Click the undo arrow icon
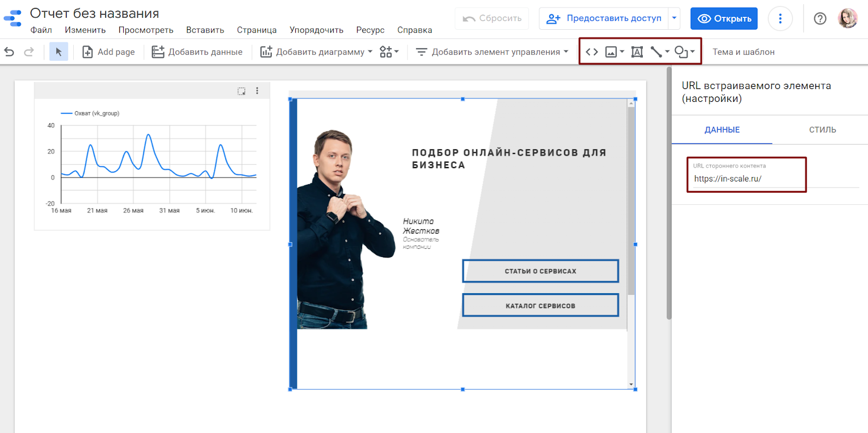Viewport: 868px width, 433px height. (9, 52)
